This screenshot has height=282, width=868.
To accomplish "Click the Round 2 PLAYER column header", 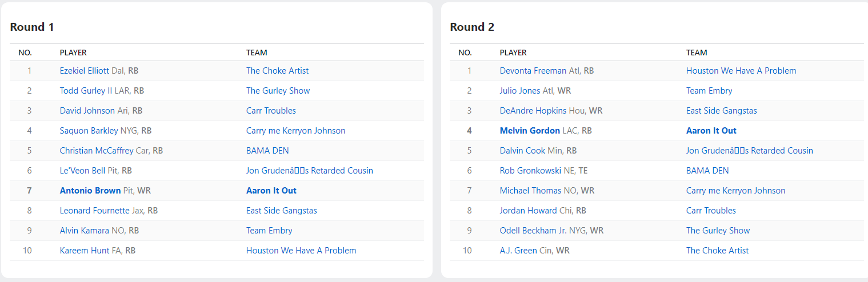I will 513,53.
